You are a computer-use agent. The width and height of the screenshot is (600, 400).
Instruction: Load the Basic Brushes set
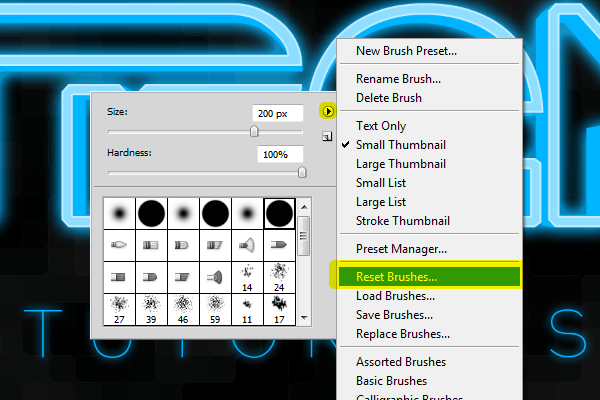391,381
